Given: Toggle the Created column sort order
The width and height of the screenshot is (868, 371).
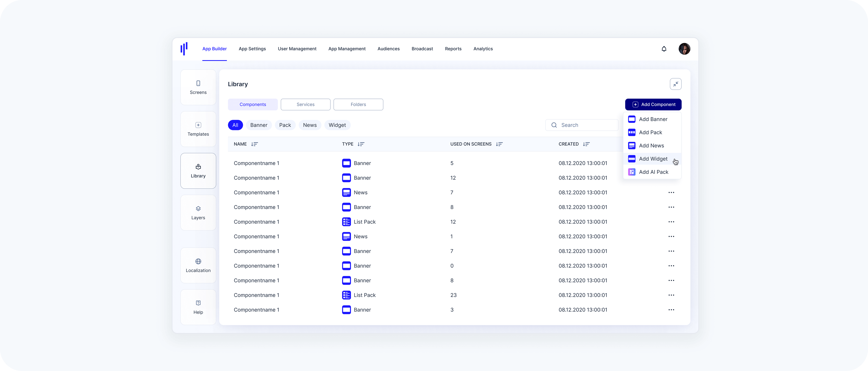Looking at the screenshot, I should 586,144.
